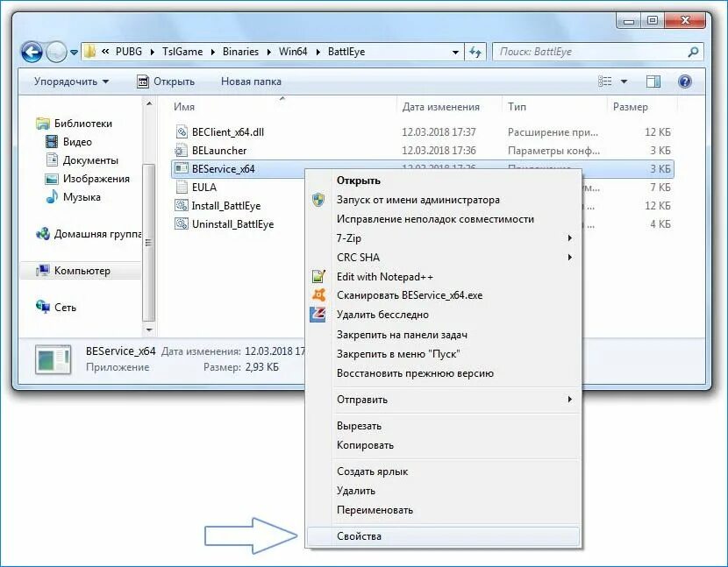Open recent locations dropdown next to Forward

tap(75, 53)
